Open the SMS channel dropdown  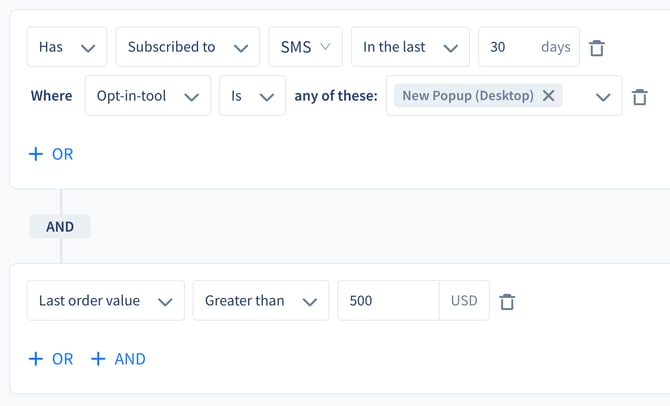[x=306, y=47]
